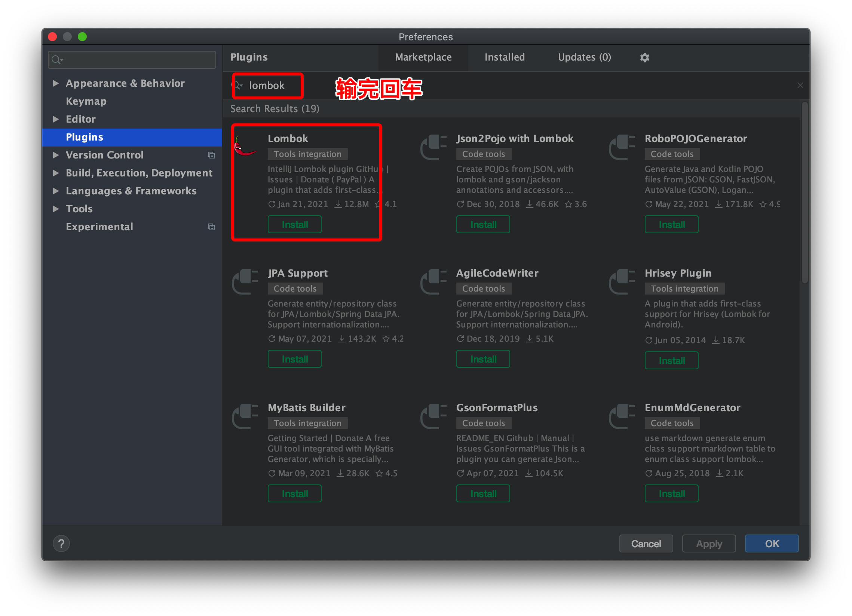The height and width of the screenshot is (616, 852).
Task: Open the JPA Support plugin title
Action: click(x=297, y=273)
